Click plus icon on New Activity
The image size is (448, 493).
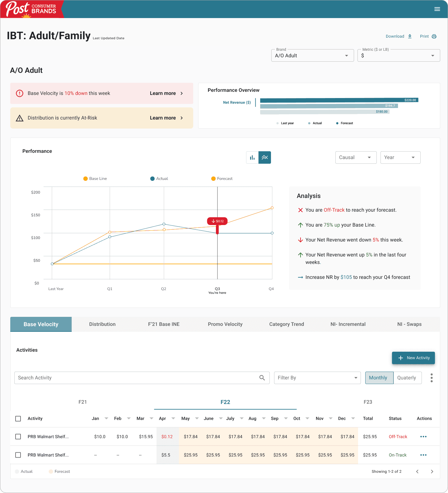point(401,358)
